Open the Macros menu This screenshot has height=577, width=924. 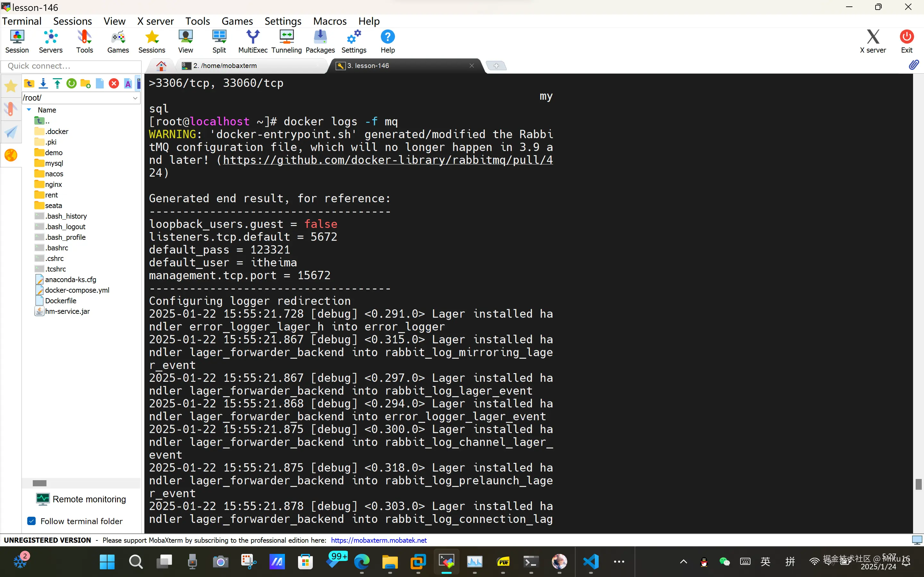coord(329,21)
